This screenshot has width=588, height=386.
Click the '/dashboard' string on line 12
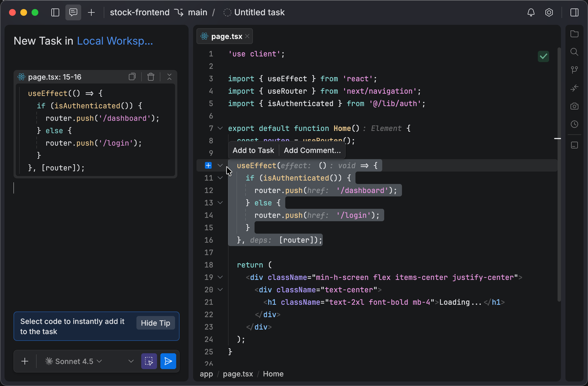(x=362, y=190)
